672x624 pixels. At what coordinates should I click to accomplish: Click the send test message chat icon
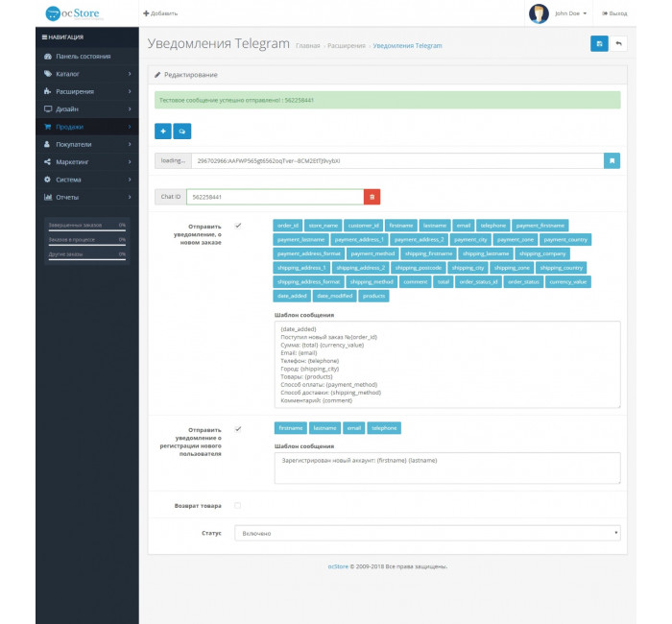click(182, 132)
